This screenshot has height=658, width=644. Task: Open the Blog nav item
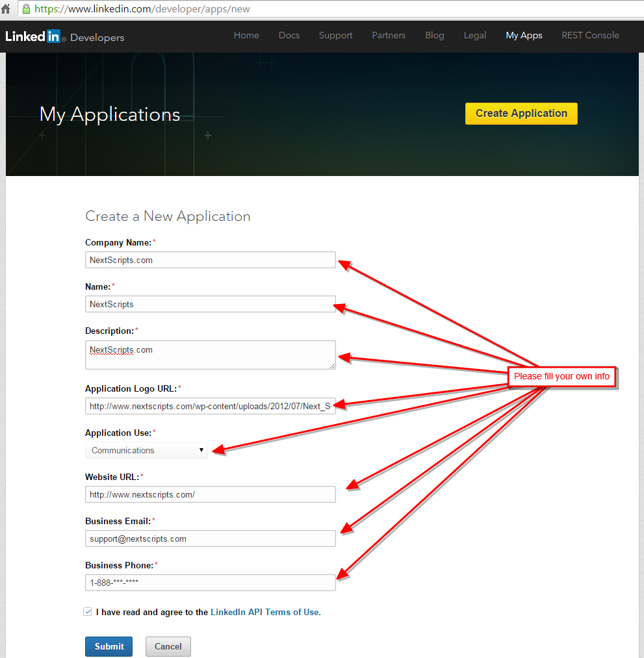click(x=435, y=35)
